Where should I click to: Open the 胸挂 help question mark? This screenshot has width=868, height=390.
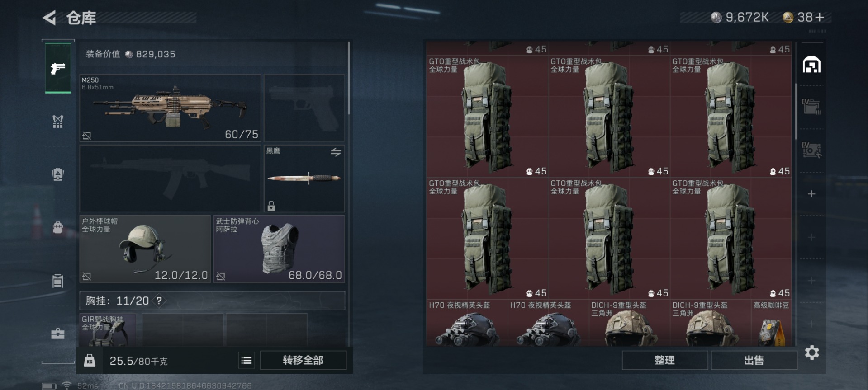point(159,301)
